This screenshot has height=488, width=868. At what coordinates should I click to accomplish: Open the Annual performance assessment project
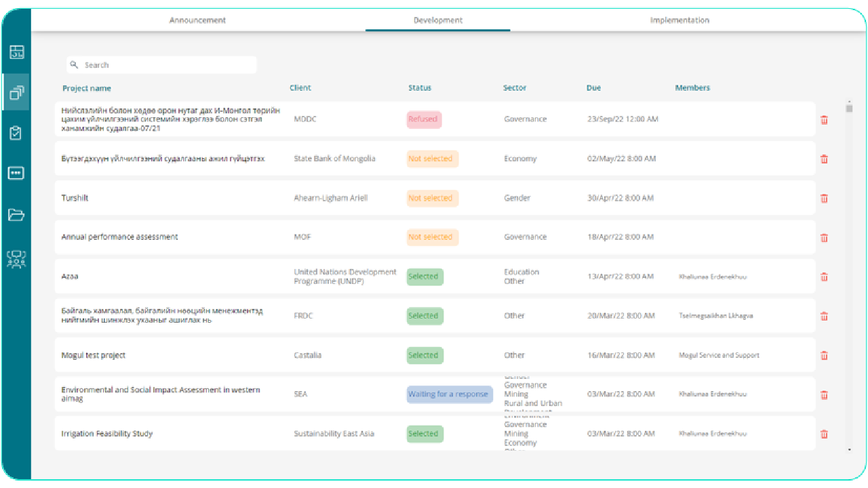tap(119, 237)
